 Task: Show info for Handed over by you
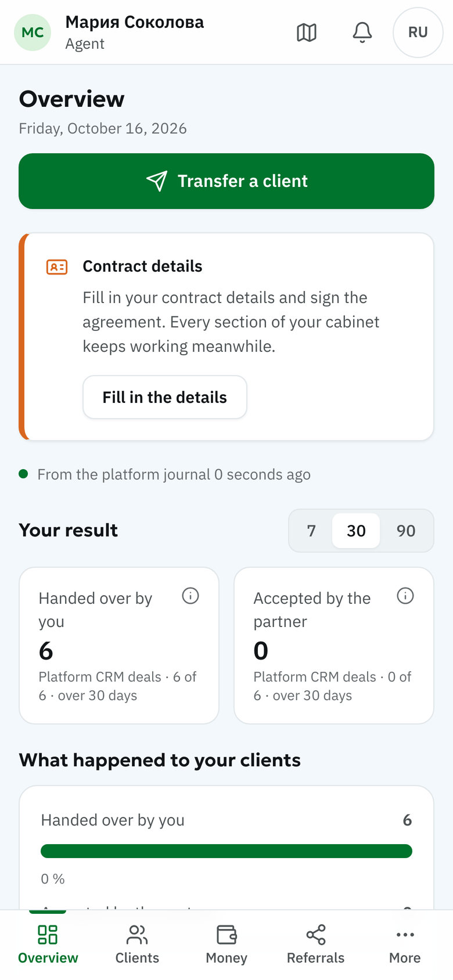(190, 596)
